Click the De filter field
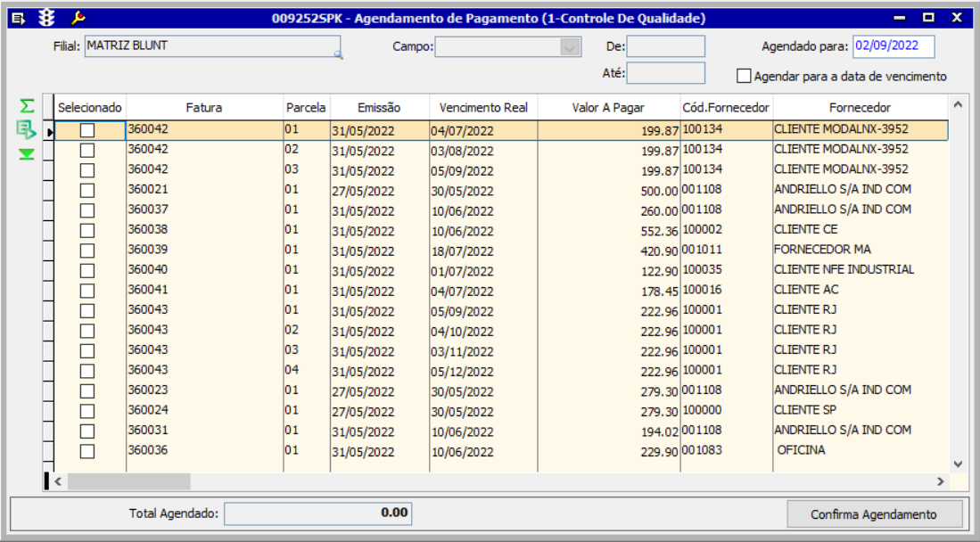 point(665,46)
